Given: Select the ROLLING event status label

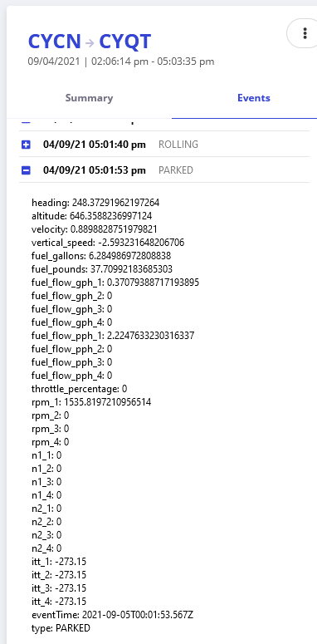Looking at the screenshot, I should [x=178, y=145].
